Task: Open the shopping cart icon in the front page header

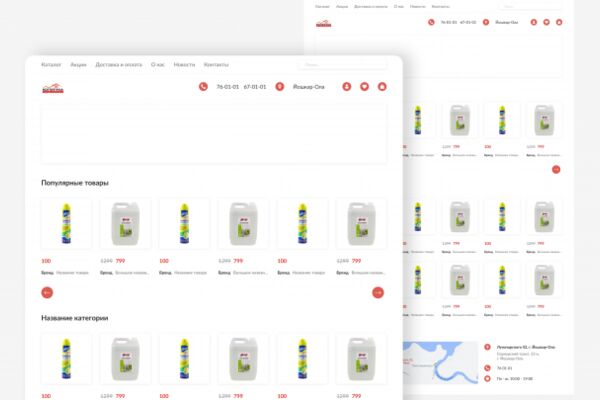Action: click(382, 87)
